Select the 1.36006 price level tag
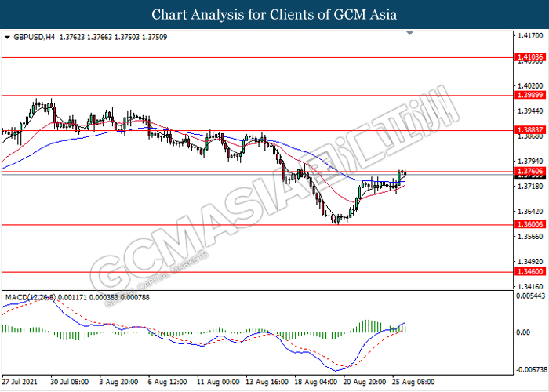 pos(530,224)
